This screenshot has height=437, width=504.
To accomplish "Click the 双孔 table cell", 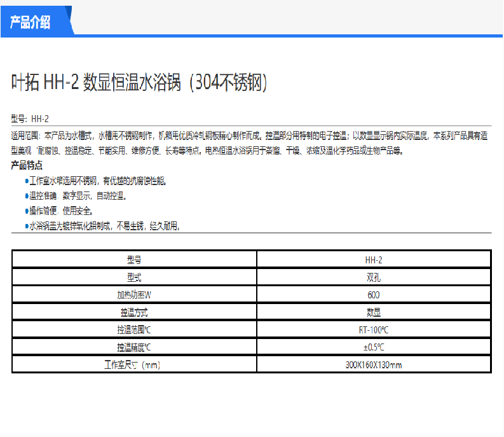I will click(374, 277).
